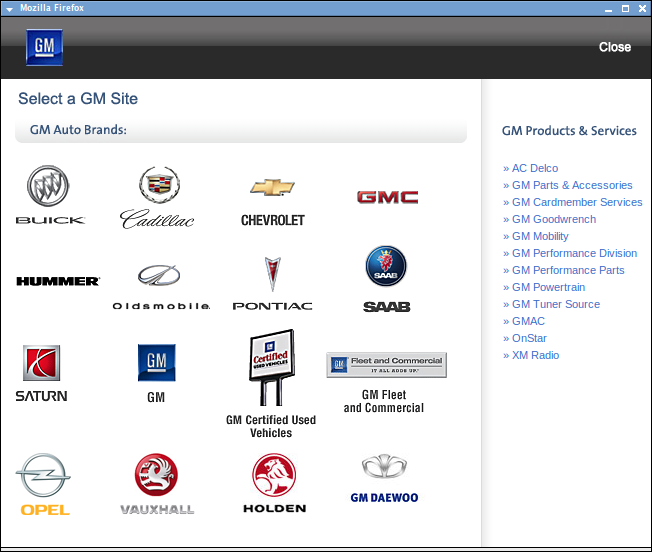Follow the GM Parts & Accessories link
The height and width of the screenshot is (552, 652).
click(571, 185)
